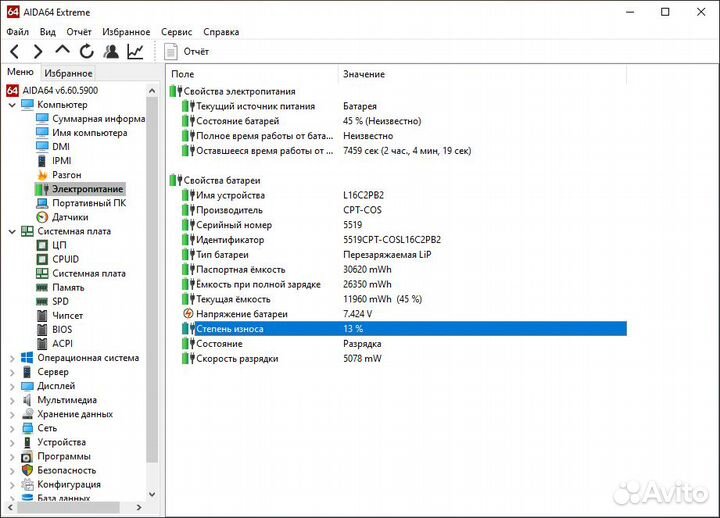Collapse the Системная плата tree node
Screen dimensions: 720x518
[x=12, y=231]
